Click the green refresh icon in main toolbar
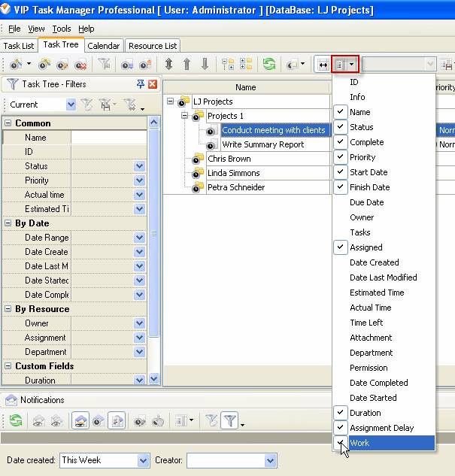This screenshot has width=455, height=476. (268, 65)
